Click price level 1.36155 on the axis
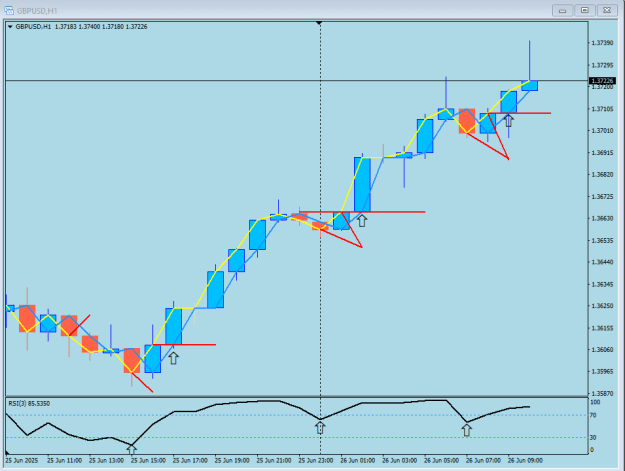Screen dimensions: 625x471 (x=602, y=328)
